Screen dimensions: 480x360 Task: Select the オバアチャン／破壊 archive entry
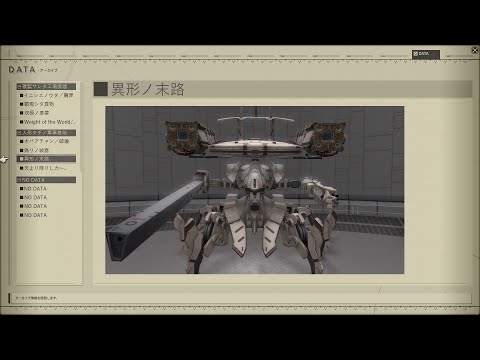pos(46,141)
